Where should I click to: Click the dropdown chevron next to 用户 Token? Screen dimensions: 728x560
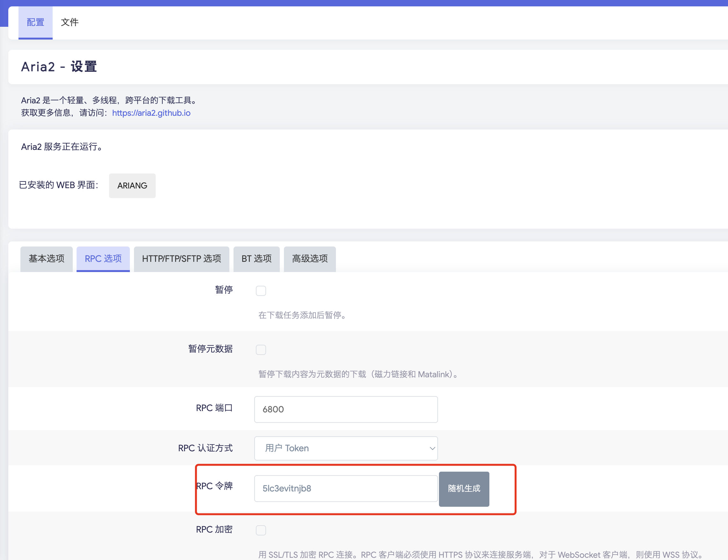point(432,448)
